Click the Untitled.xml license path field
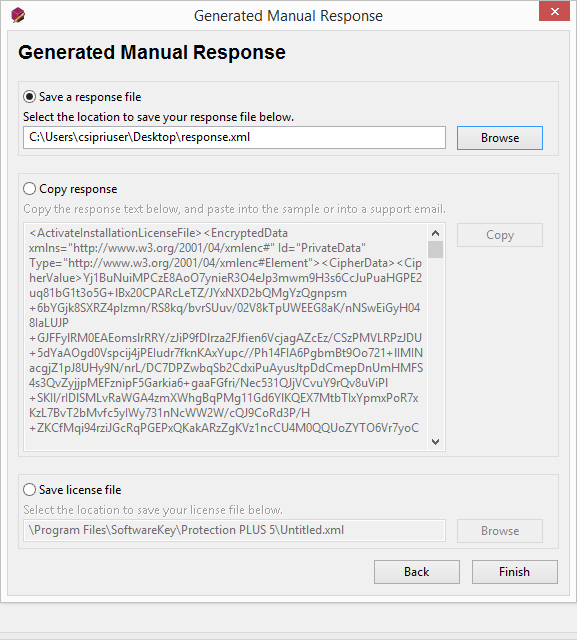The width and height of the screenshot is (577, 640). 234,530
